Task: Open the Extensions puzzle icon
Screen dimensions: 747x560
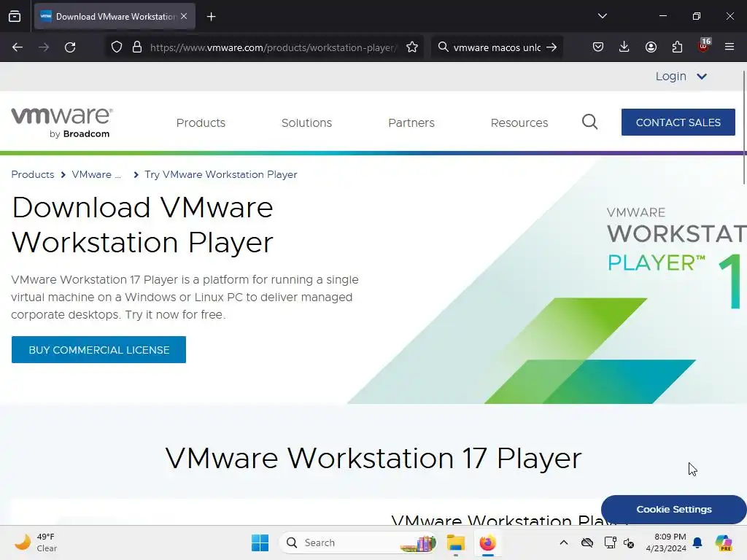Action: pos(677,47)
